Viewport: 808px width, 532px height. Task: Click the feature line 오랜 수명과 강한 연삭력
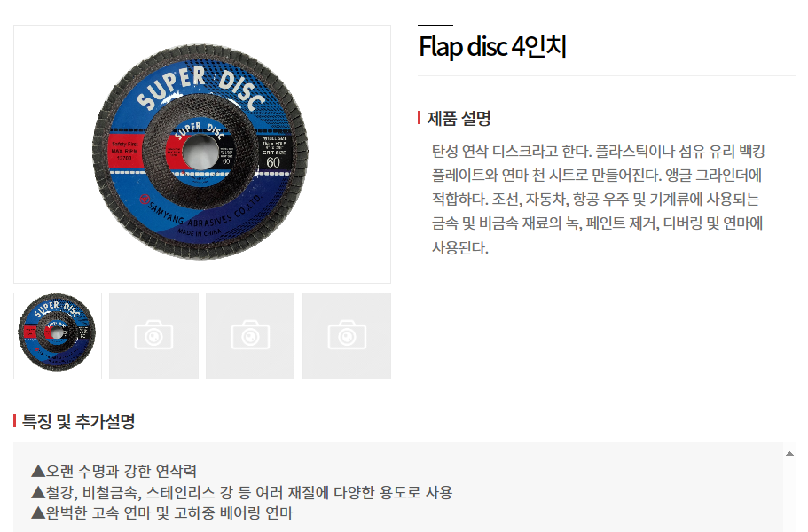tap(114, 471)
